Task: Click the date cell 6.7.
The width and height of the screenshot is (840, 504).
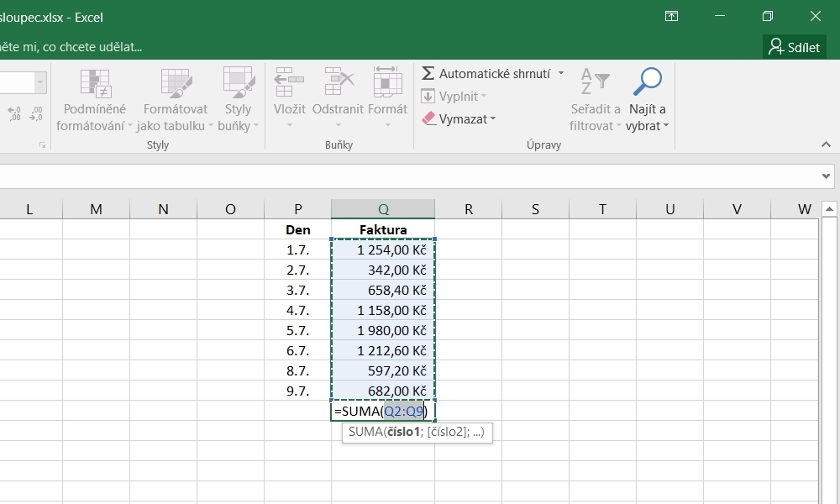Action: pos(298,350)
